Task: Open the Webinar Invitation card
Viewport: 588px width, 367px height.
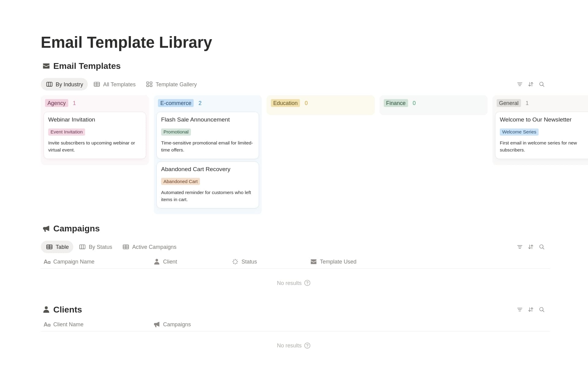Action: pyautogui.click(x=95, y=135)
